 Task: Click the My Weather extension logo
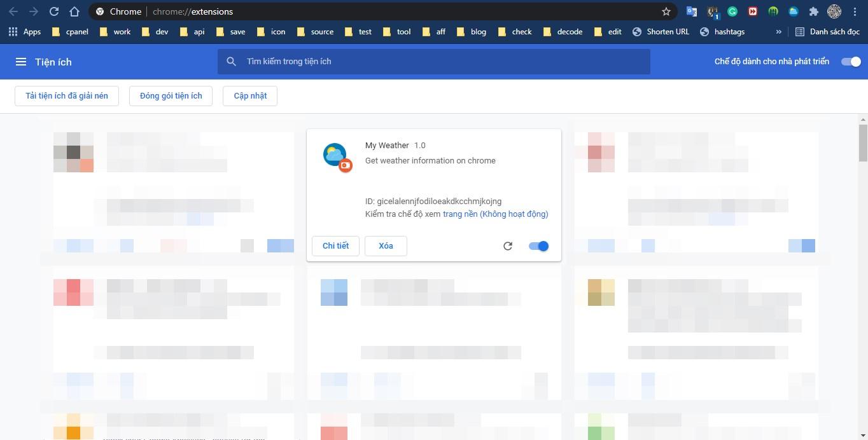point(337,157)
